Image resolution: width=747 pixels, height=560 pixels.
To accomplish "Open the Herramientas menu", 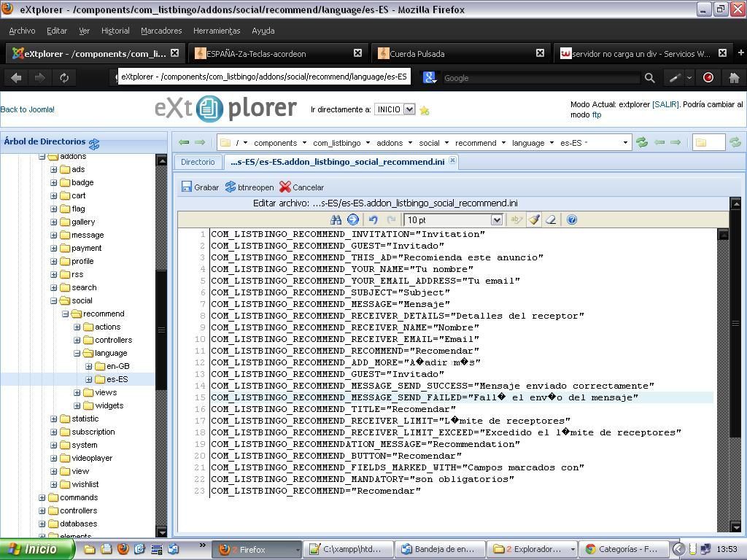I will tap(217, 31).
